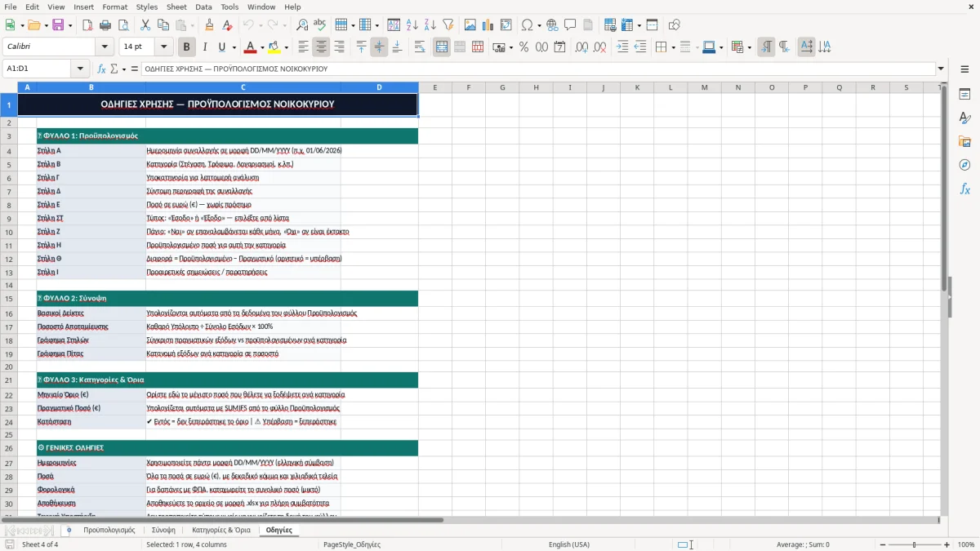Open the sidebar Navigator panel
The image size is (980, 551).
[964, 165]
